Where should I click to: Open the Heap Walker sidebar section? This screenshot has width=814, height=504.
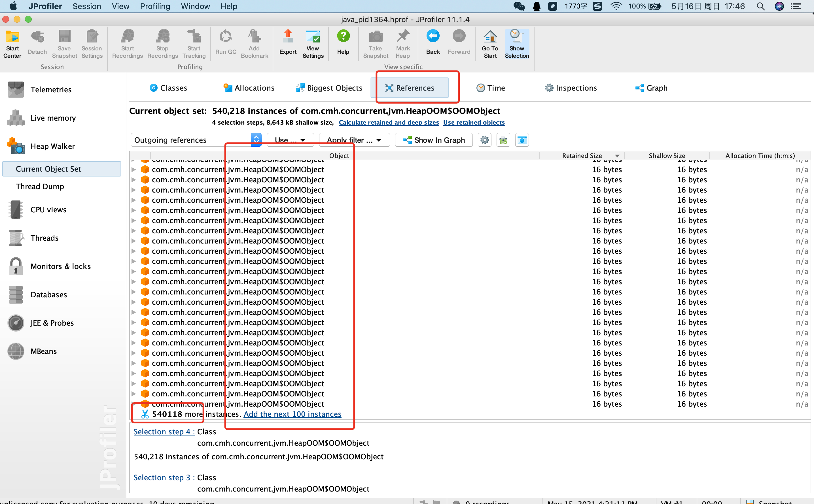pyautogui.click(x=52, y=146)
